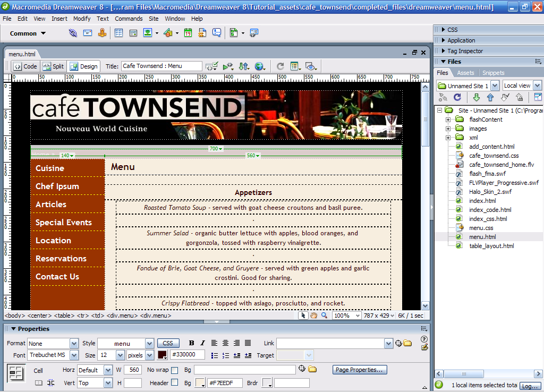Click the Named Anchor icon
The width and height of the screenshot is (544, 392).
pyautogui.click(x=102, y=33)
